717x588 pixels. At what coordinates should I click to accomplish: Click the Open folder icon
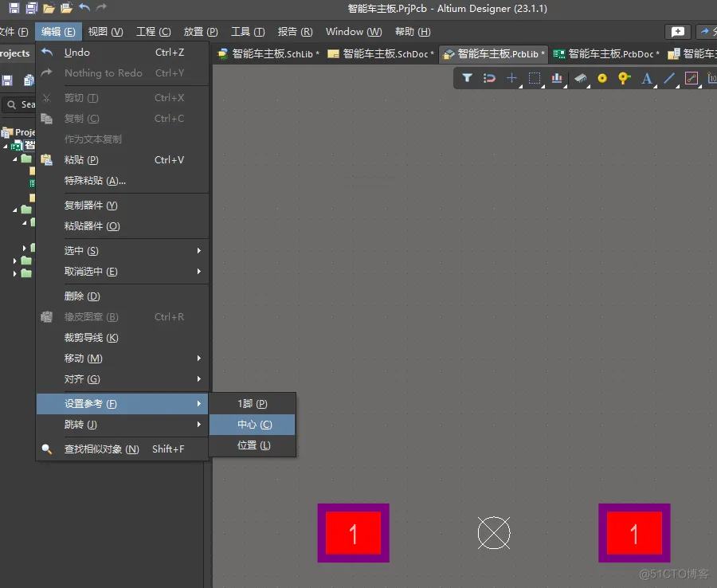click(49, 8)
